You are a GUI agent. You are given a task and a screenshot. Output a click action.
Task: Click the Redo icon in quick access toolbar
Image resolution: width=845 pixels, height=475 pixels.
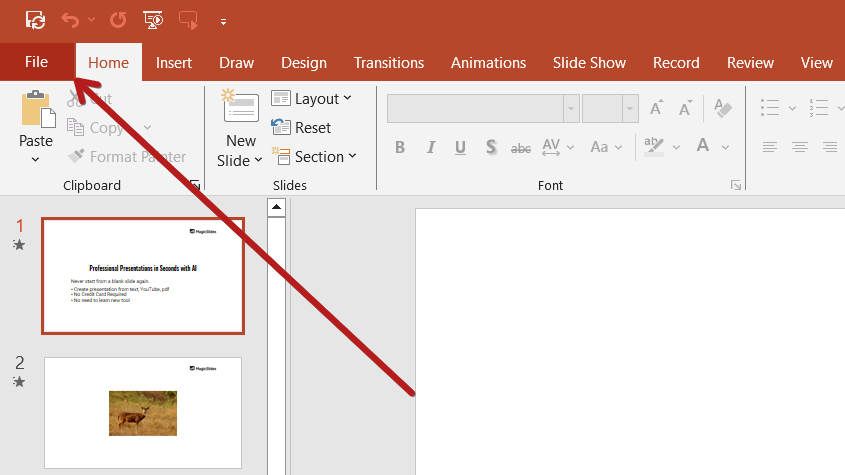coord(117,19)
